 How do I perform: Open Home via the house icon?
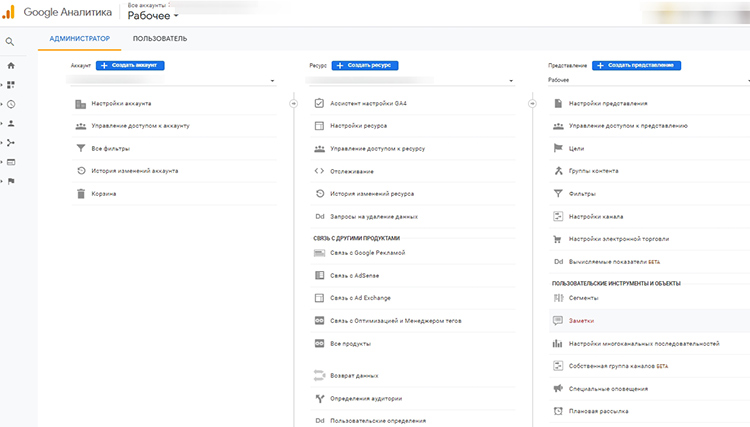pos(11,66)
